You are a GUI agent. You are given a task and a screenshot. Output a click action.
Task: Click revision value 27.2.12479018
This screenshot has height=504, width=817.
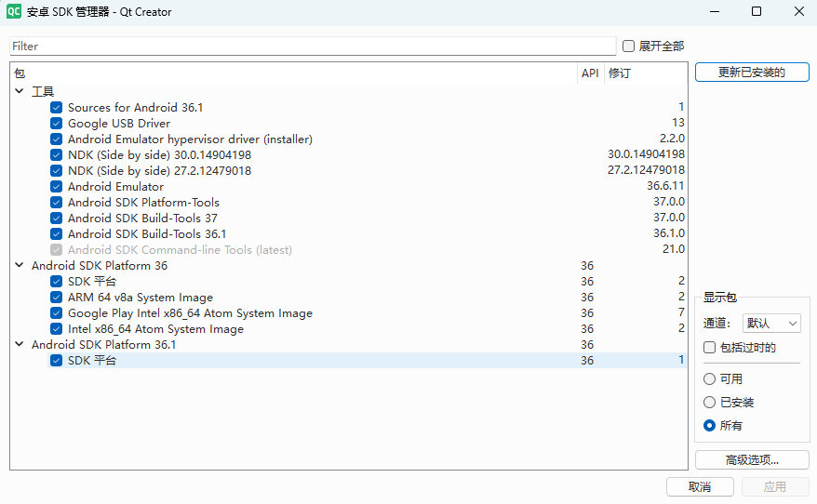(x=646, y=170)
